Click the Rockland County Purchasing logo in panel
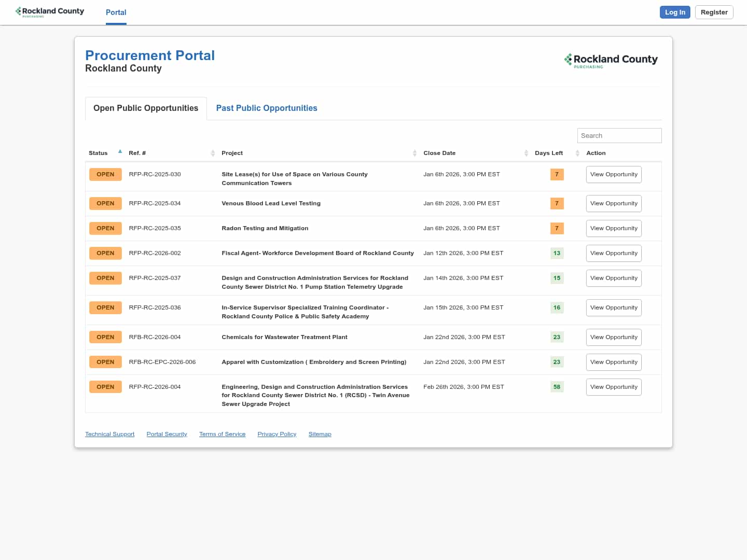Viewport: 747px width, 560px height. point(611,61)
